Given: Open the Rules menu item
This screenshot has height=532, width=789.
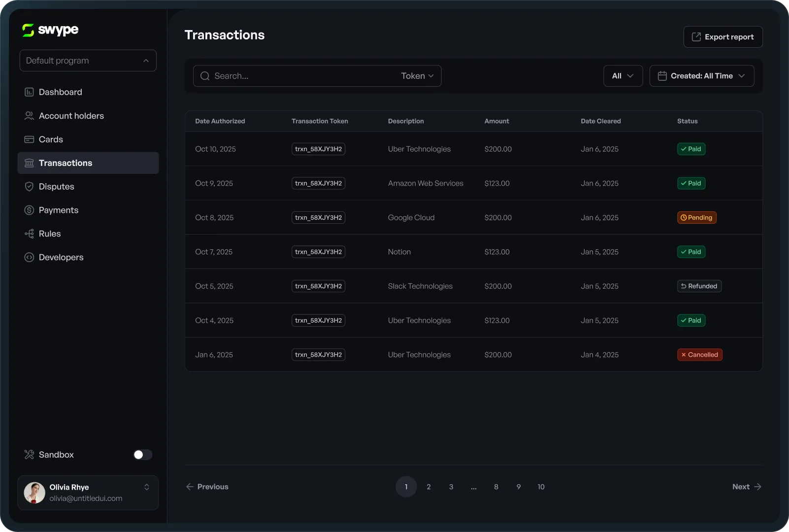Looking at the screenshot, I should 88,234.
